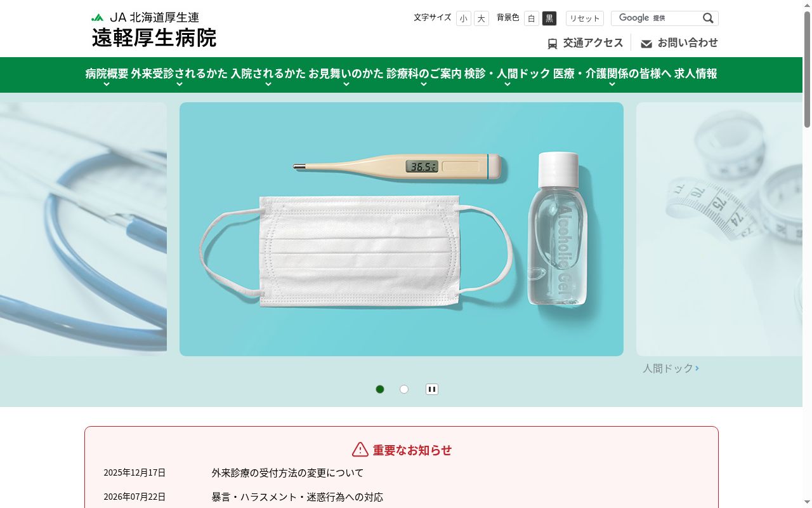This screenshot has width=812, height=508.
Task: Click the mask and thermometer slide image
Action: (x=402, y=229)
